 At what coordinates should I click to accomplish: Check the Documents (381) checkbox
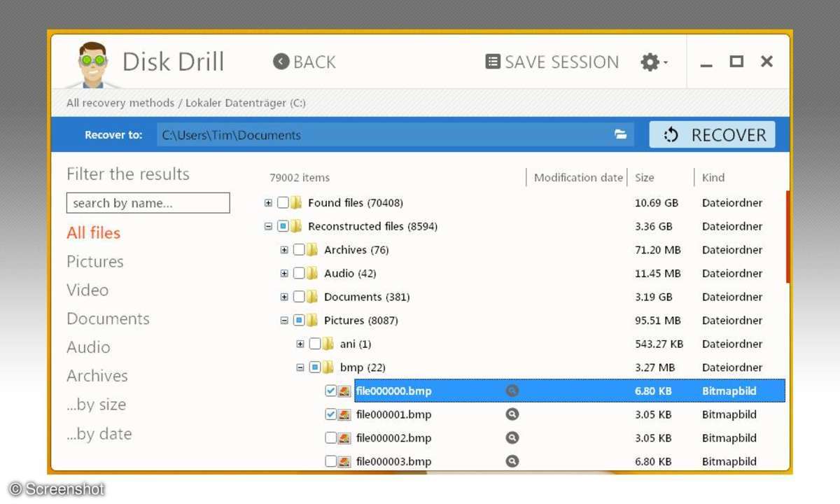299,297
